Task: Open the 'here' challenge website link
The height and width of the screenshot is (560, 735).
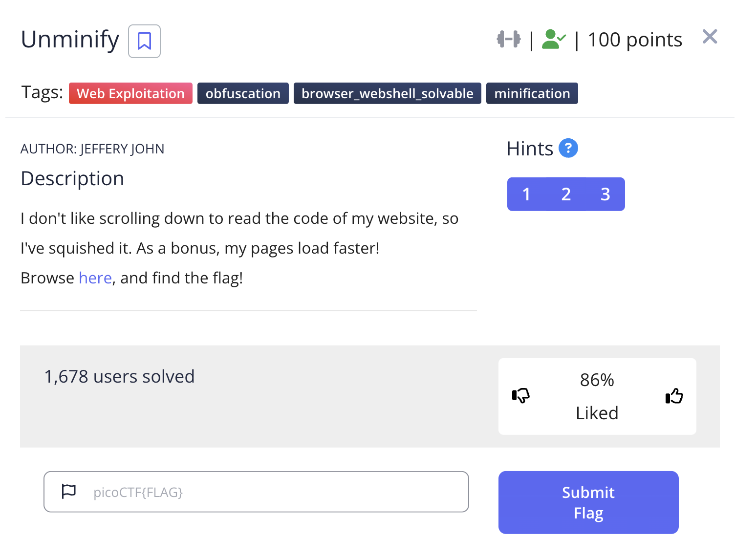Action: [95, 278]
